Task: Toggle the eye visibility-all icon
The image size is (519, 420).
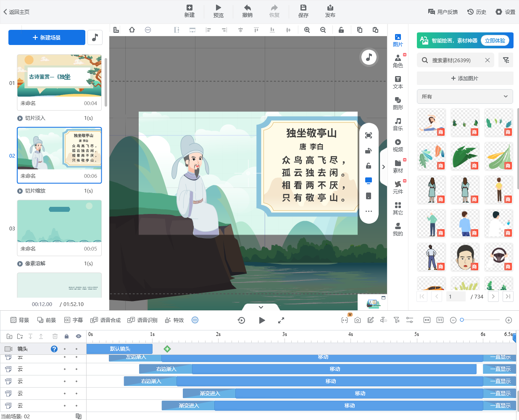Action: coord(78,336)
